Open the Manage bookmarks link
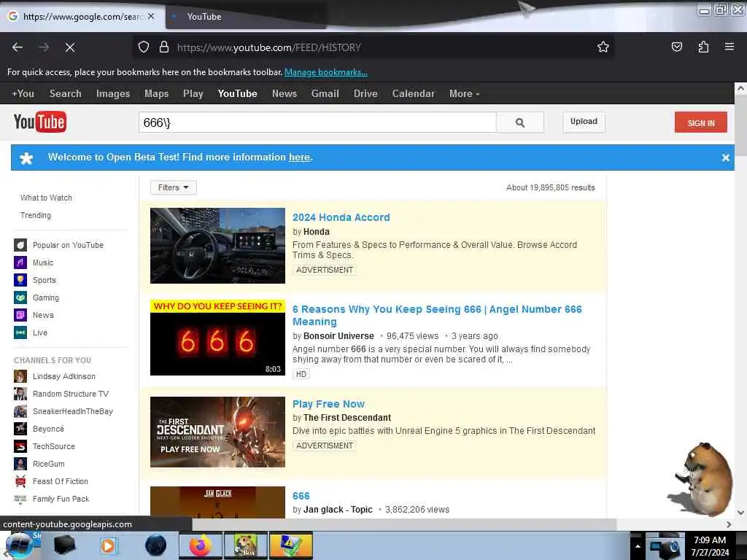 coord(326,72)
